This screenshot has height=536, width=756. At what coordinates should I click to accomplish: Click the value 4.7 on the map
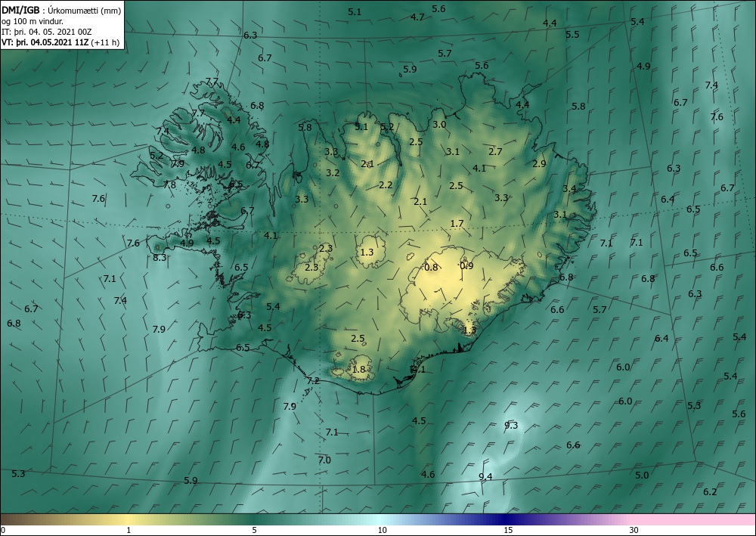click(417, 17)
